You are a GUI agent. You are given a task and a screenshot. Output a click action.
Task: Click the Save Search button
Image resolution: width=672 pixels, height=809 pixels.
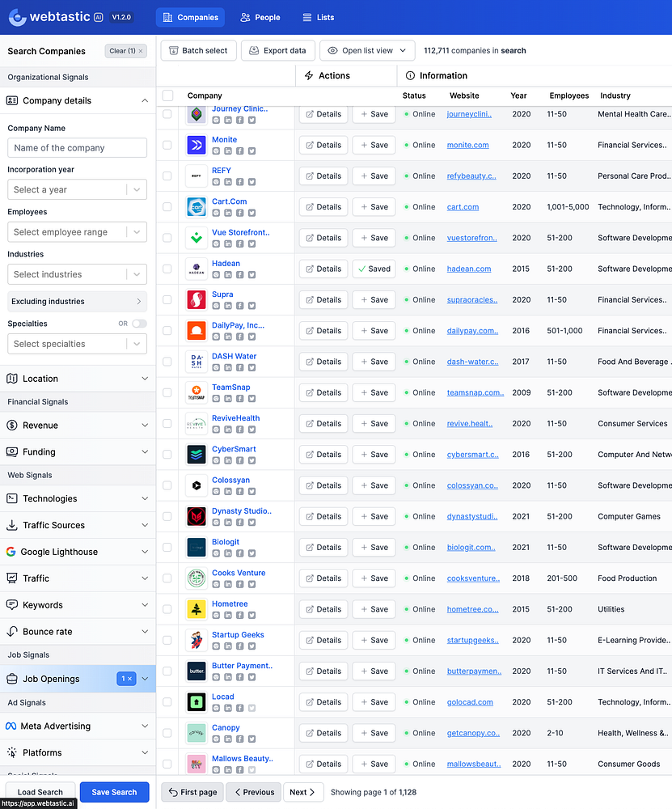pyautogui.click(x=115, y=792)
